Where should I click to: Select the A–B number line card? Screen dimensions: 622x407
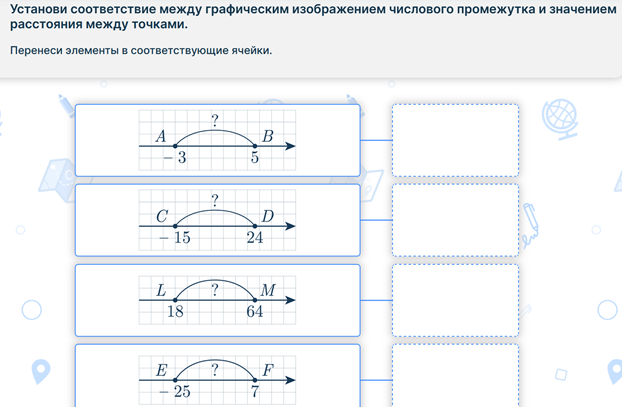[x=217, y=140]
